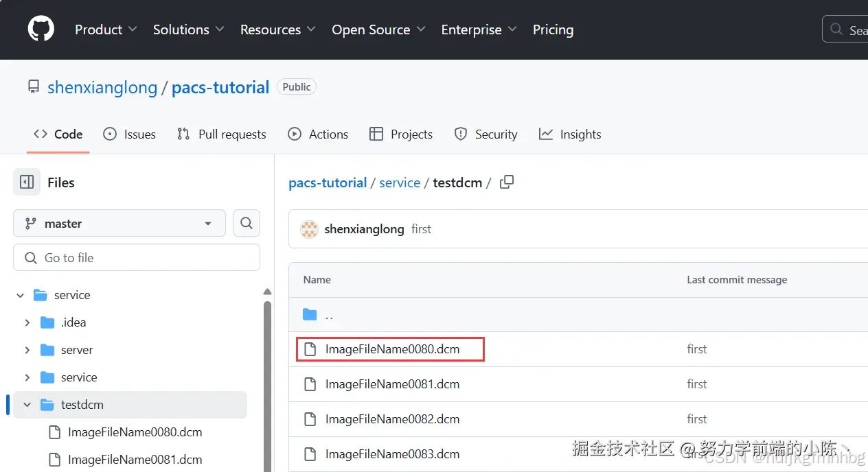868x472 pixels.
Task: Expand the .idea folder chevron
Action: (x=27, y=322)
